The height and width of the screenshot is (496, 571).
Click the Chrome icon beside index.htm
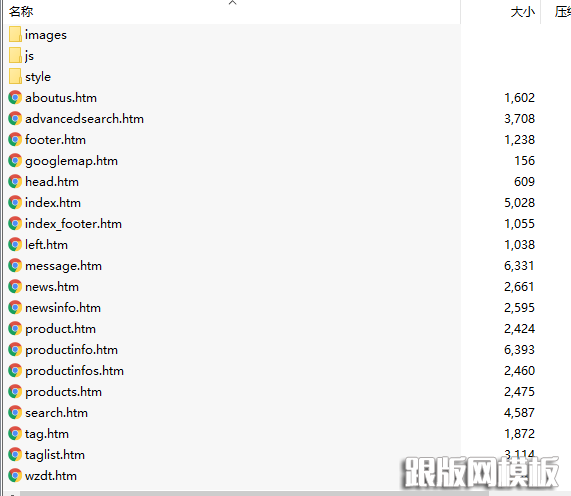tap(15, 202)
